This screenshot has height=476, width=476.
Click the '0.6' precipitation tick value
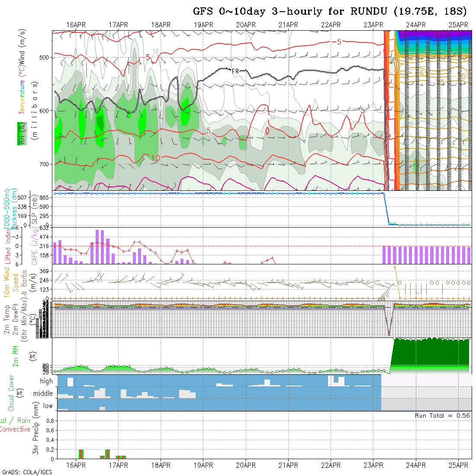(x=50, y=431)
